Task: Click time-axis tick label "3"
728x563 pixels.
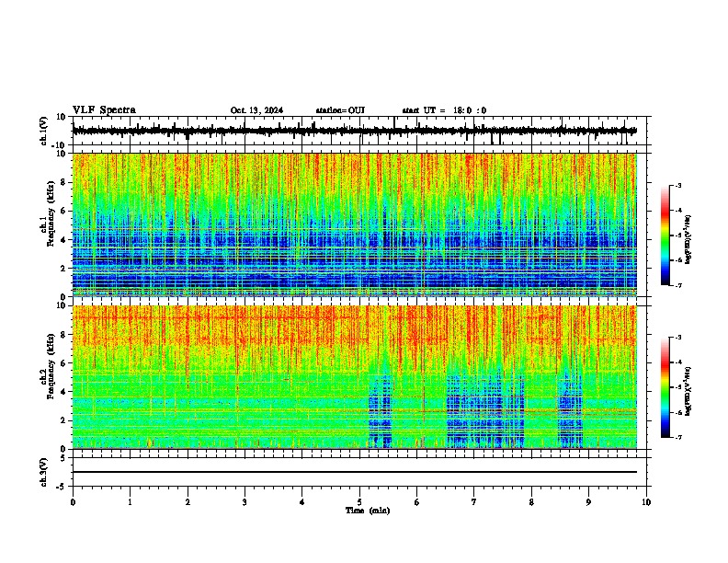Action: pos(245,502)
